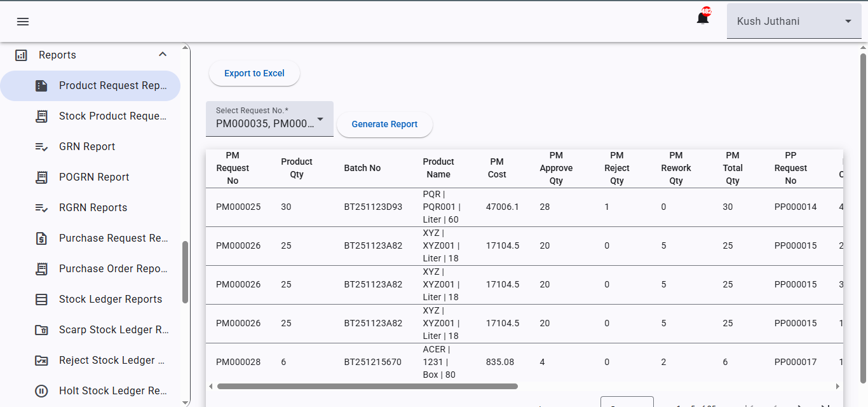Click the table's scroll right arrow

coord(837,386)
